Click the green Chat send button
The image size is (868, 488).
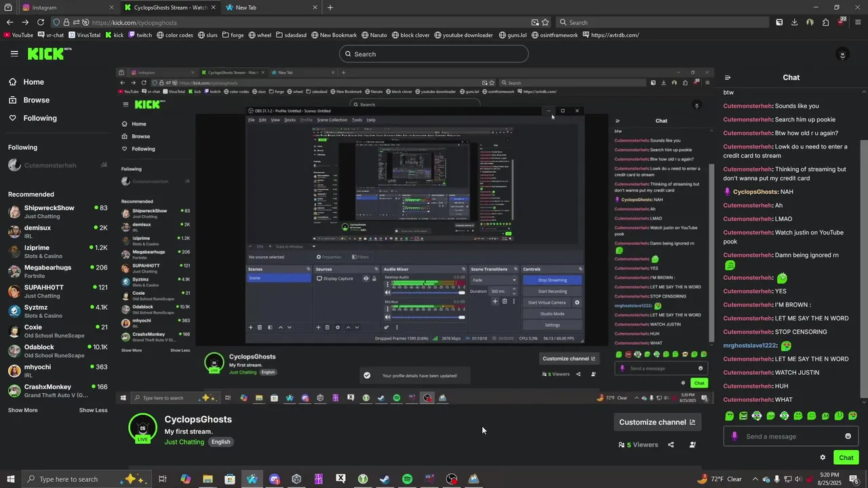point(846,457)
